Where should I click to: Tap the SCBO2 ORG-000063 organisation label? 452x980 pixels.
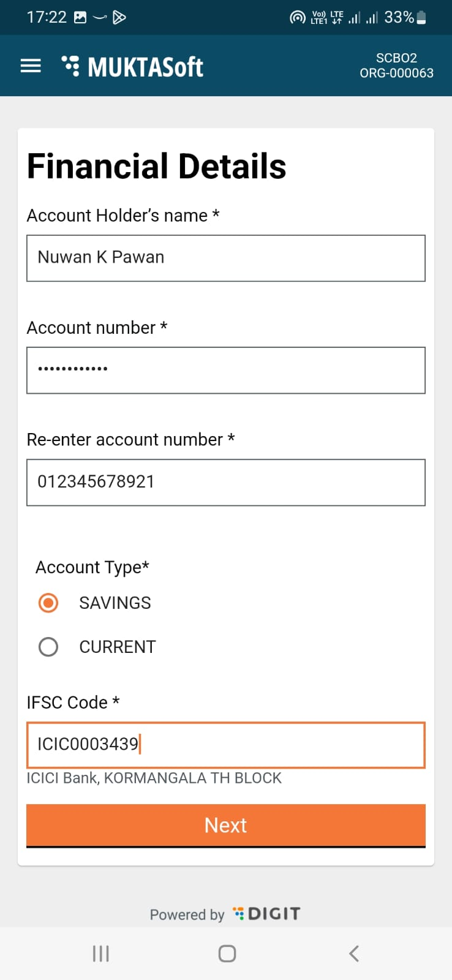point(396,66)
